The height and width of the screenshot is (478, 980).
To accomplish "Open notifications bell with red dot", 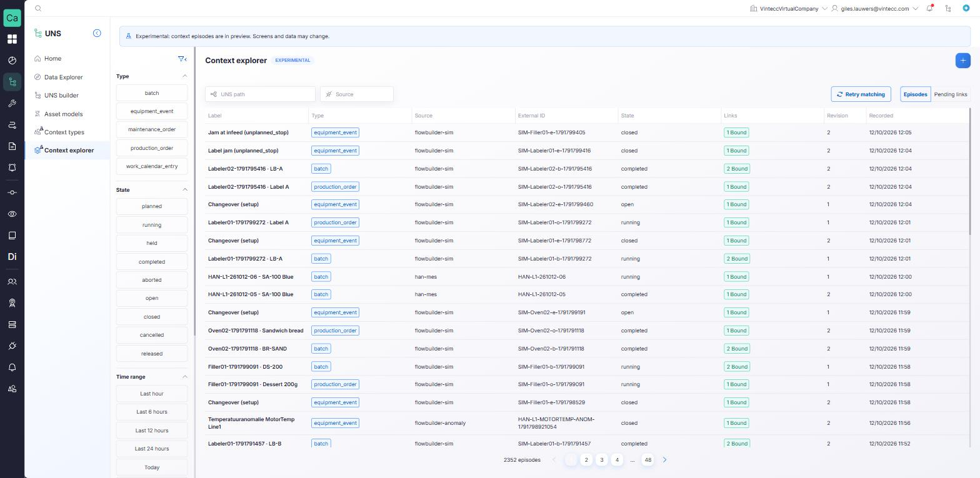I will (930, 9).
